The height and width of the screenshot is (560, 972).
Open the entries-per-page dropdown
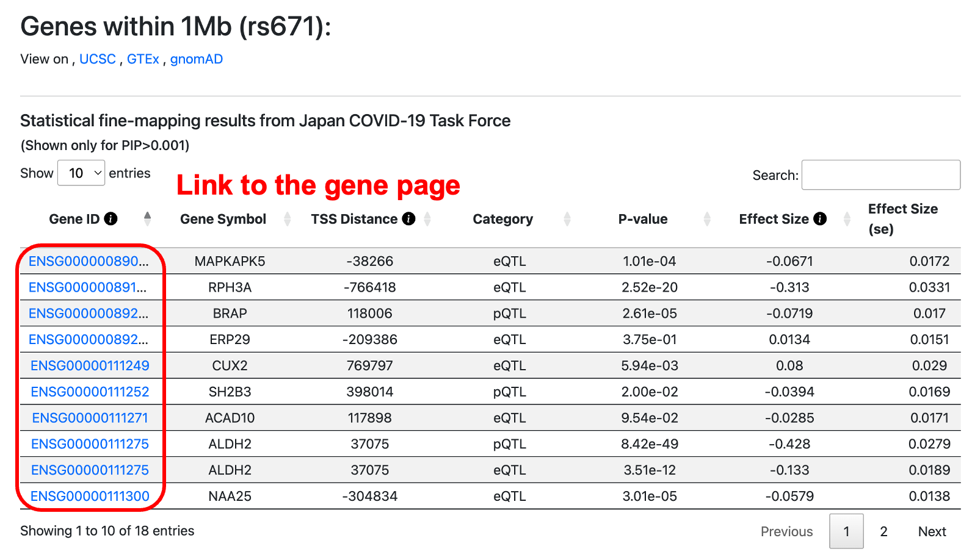point(81,173)
